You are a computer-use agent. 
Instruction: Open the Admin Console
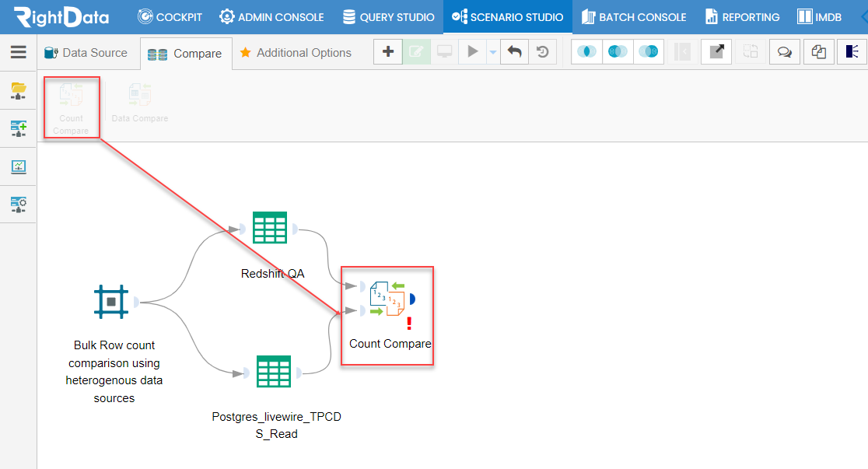(271, 17)
